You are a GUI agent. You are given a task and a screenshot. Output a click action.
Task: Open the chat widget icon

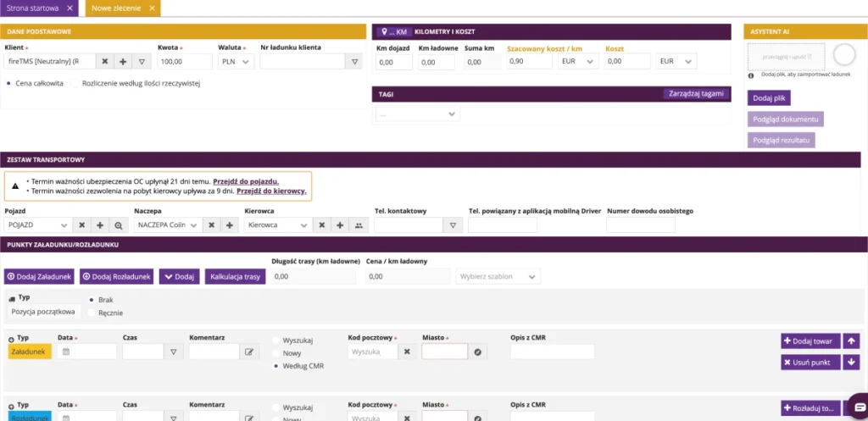point(860,406)
